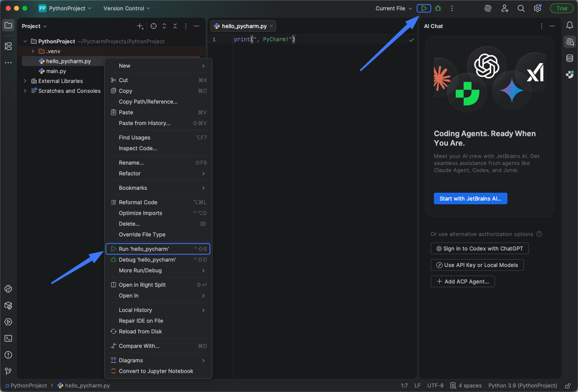The height and width of the screenshot is (392, 578).
Task: Open the Version Control dropdown
Action: point(127,8)
